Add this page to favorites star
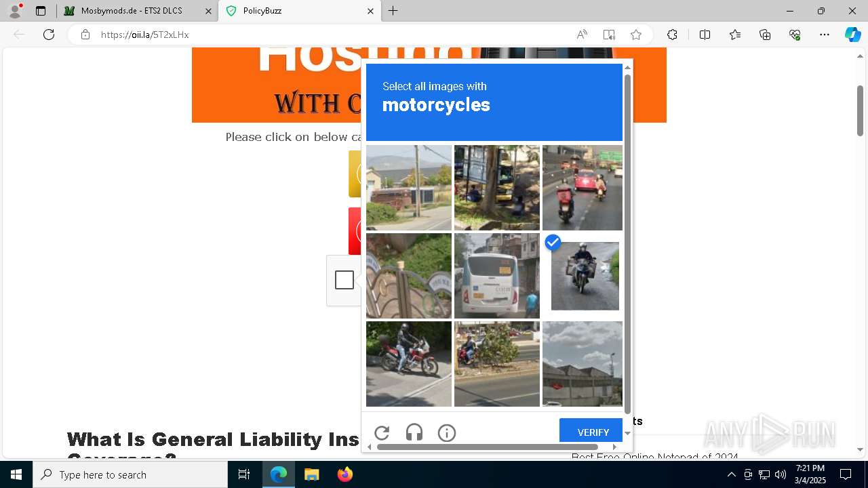This screenshot has height=488, width=868. [636, 35]
